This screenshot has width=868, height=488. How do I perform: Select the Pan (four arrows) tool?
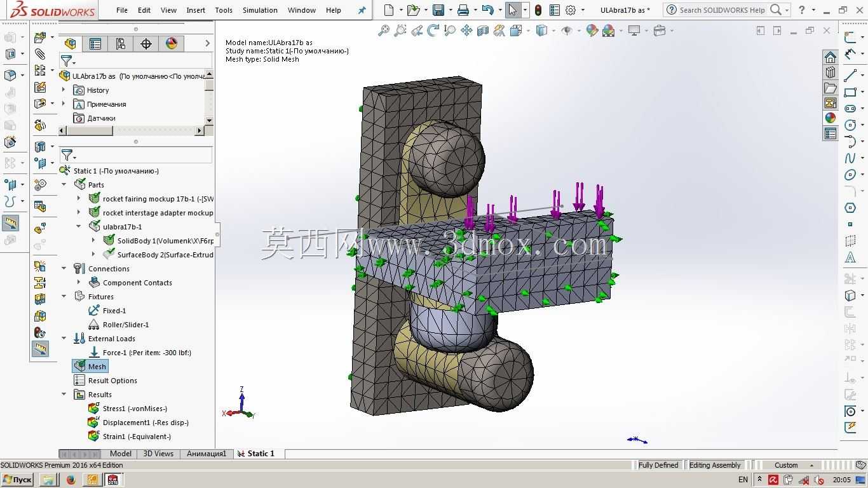466,30
